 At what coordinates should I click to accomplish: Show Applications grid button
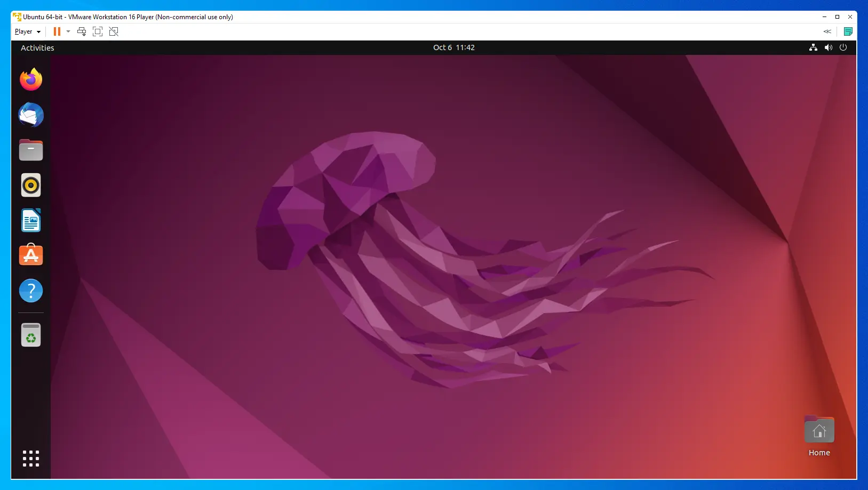[x=31, y=459]
